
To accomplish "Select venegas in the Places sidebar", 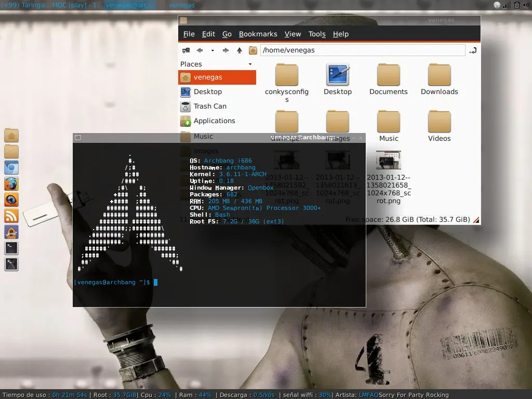I will point(217,77).
